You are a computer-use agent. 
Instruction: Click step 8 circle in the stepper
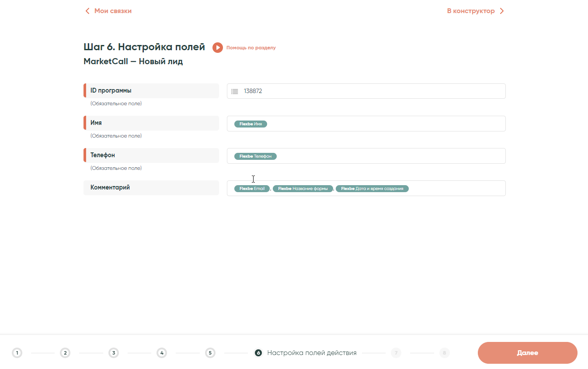click(444, 353)
